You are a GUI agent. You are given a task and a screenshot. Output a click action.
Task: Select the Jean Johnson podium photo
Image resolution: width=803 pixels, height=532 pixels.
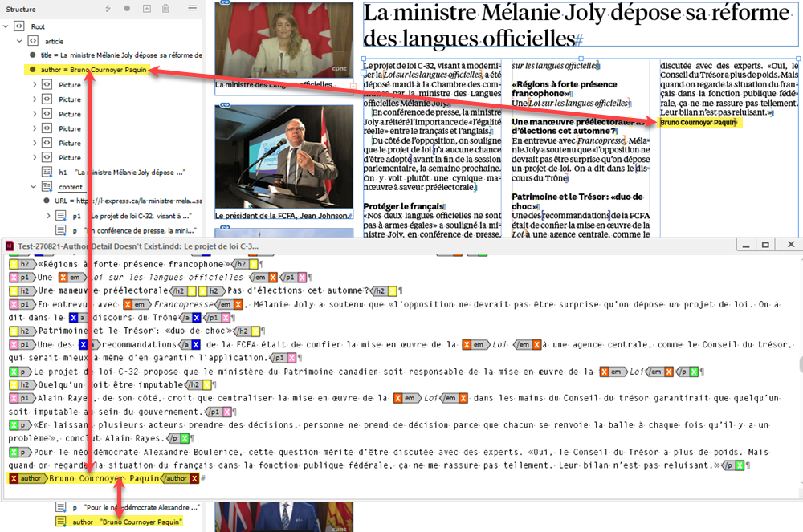click(x=284, y=156)
